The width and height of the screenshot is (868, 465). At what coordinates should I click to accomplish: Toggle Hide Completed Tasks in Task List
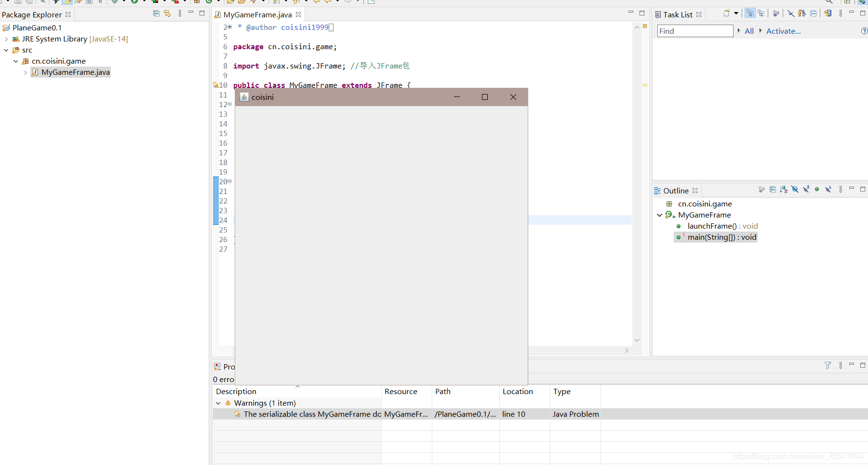(x=791, y=14)
